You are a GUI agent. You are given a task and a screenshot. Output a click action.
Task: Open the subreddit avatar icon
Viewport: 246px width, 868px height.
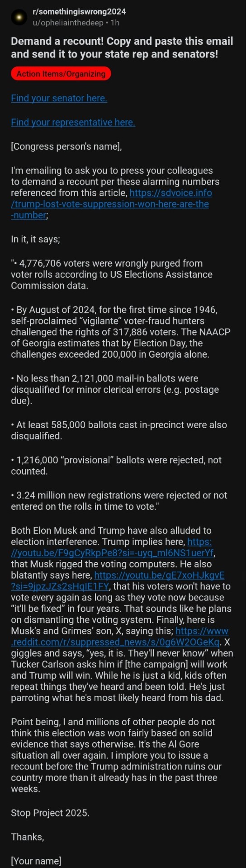coord(19,17)
